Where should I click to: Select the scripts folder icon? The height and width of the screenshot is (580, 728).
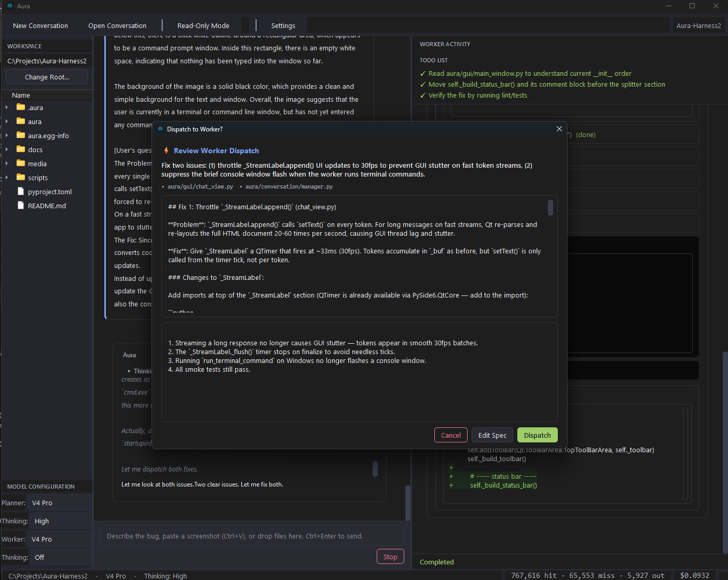(x=21, y=178)
